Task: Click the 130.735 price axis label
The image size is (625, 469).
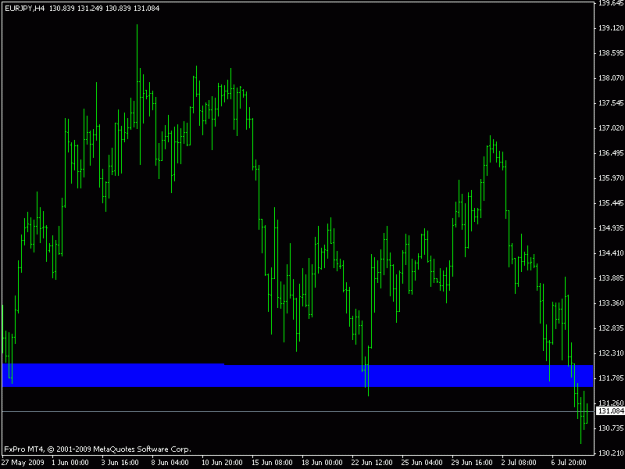Action: 611,428
